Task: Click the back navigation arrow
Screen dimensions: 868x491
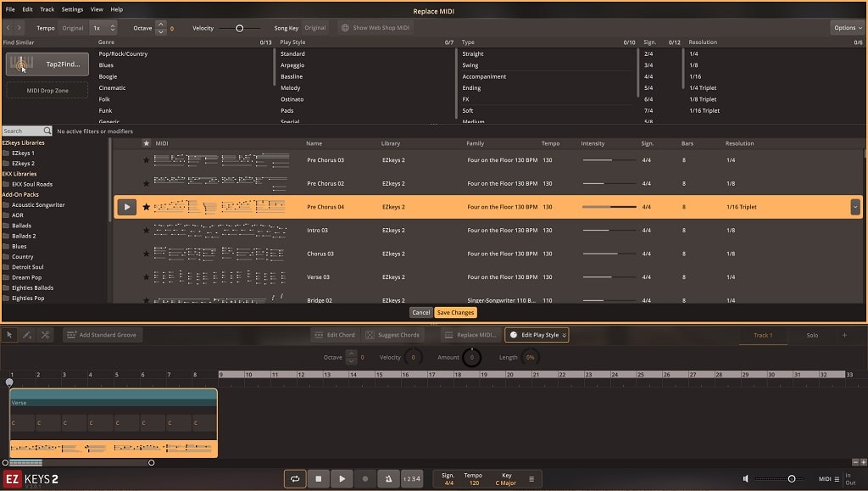Action: click(x=8, y=28)
